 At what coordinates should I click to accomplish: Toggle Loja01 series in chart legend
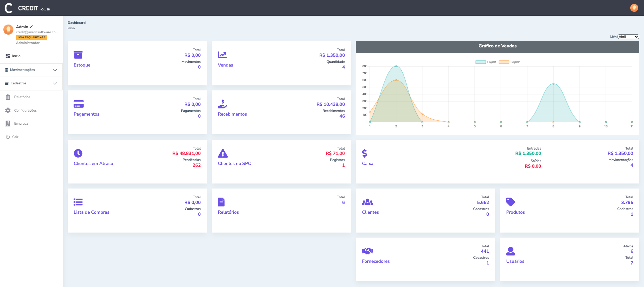tap(486, 62)
